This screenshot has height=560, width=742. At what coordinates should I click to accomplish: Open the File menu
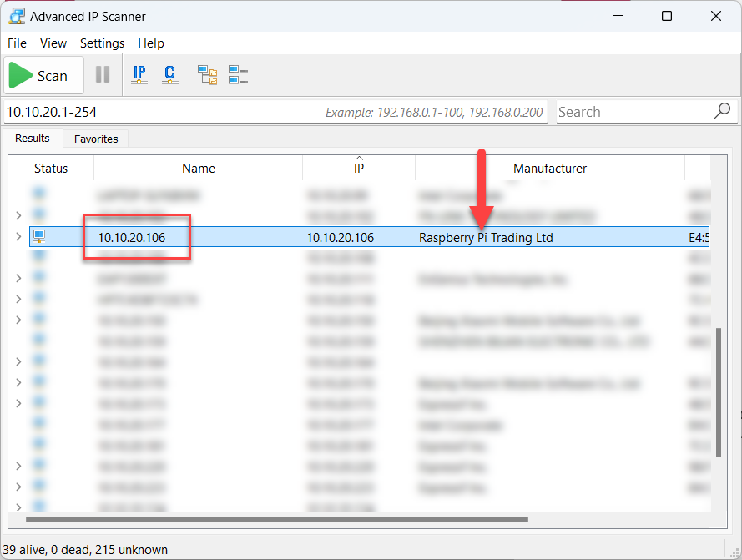point(17,43)
